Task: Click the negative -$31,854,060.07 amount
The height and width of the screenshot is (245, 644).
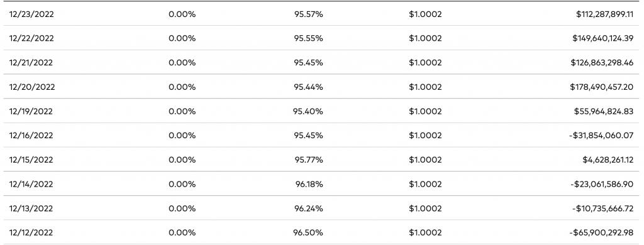Action: (x=602, y=136)
